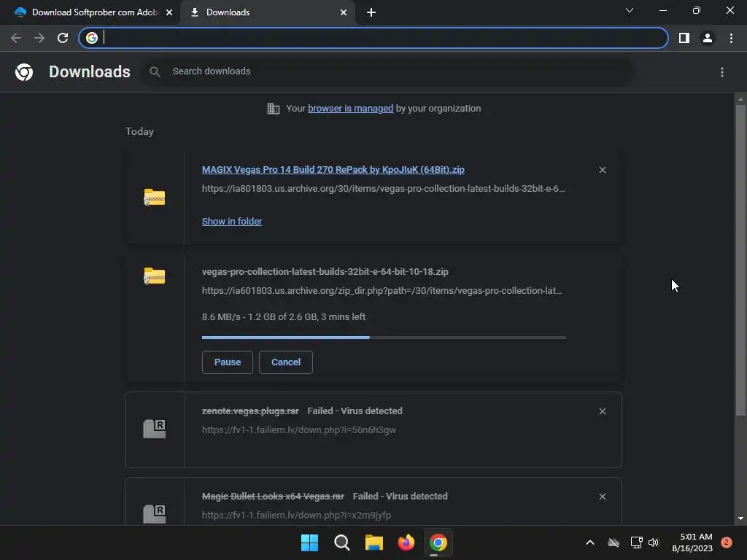Pause the vegas-pro-collection download
Image resolution: width=747 pixels, height=560 pixels.
[x=228, y=362]
